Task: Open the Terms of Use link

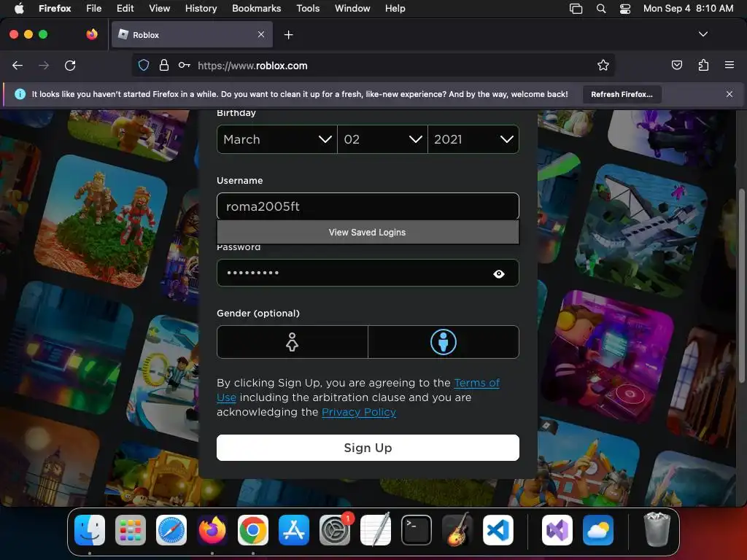Action: pos(477,383)
